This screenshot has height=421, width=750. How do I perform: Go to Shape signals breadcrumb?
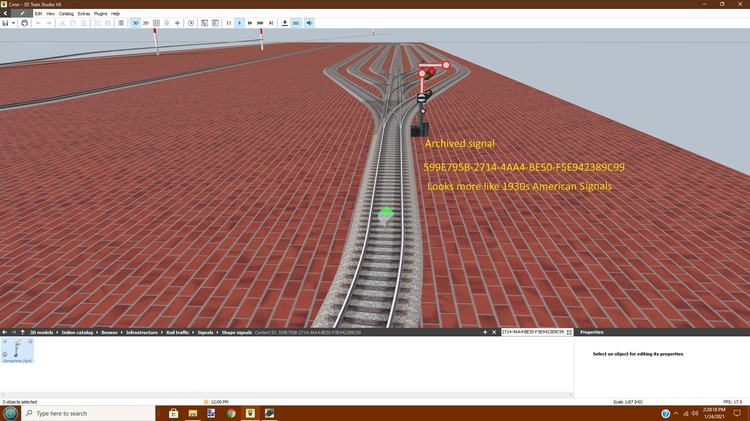click(x=236, y=332)
